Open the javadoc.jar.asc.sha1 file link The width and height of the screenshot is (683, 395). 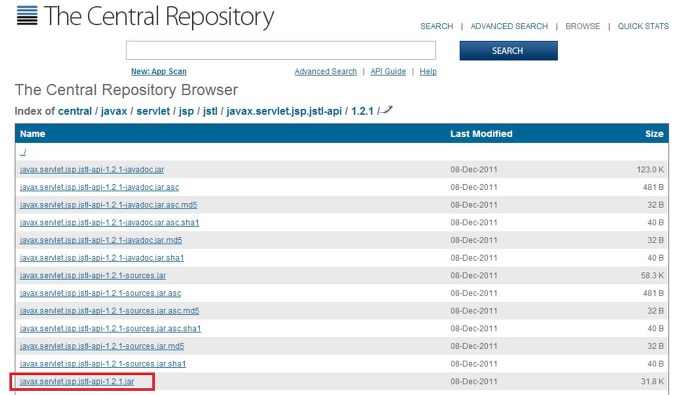(x=109, y=223)
